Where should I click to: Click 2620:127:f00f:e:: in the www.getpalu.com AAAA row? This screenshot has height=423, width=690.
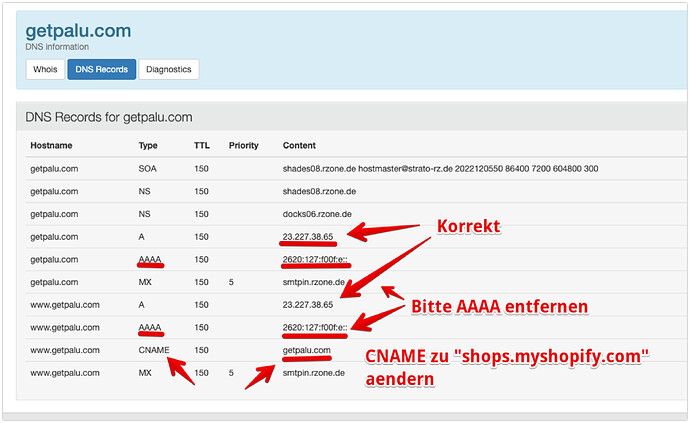point(315,327)
